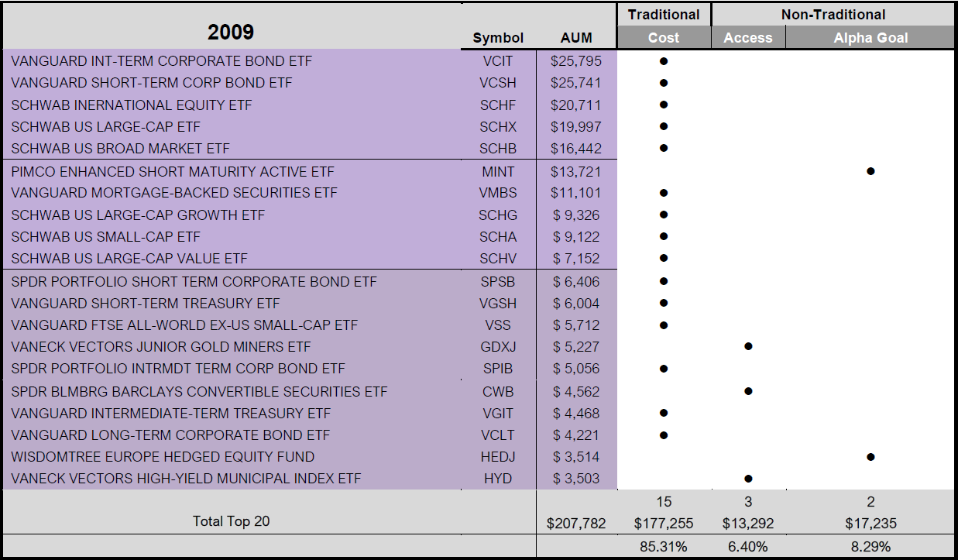Select the Cost count value 15

pos(664,502)
